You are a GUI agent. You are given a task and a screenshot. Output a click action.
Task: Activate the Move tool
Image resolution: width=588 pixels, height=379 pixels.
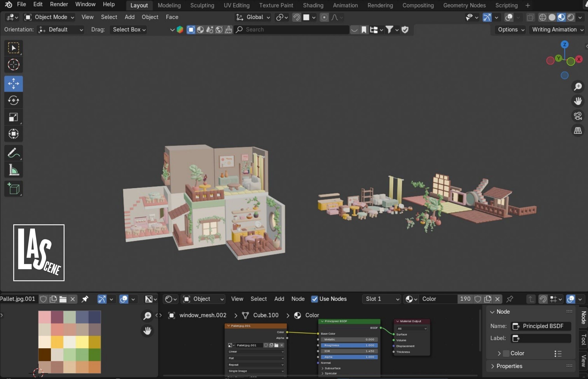click(13, 84)
